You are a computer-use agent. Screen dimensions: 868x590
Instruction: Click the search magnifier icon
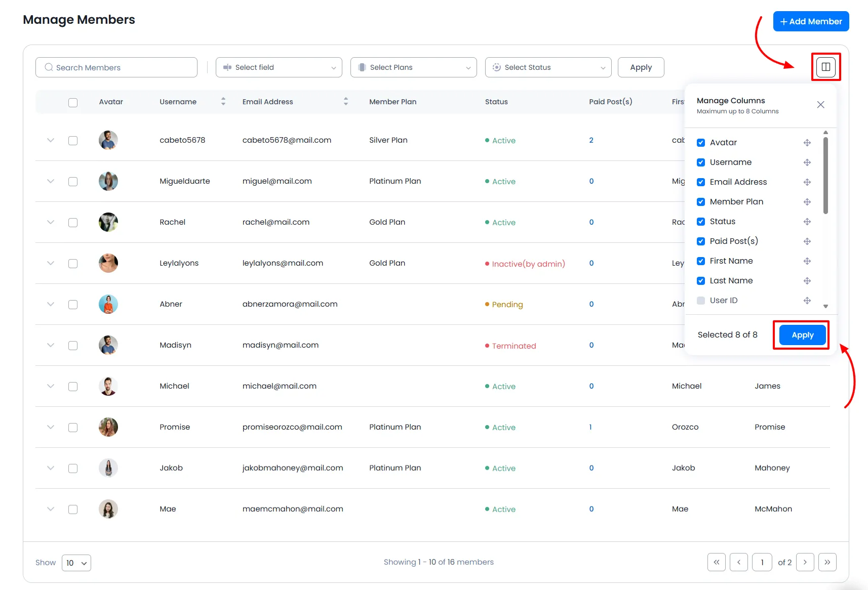[49, 67]
